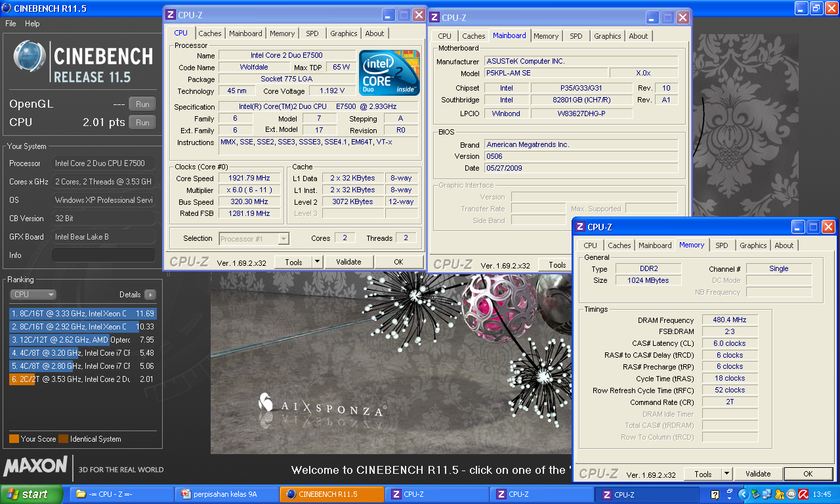Click the Details arrow in Ranking
Screen dimensions: 840x504
coord(150,295)
